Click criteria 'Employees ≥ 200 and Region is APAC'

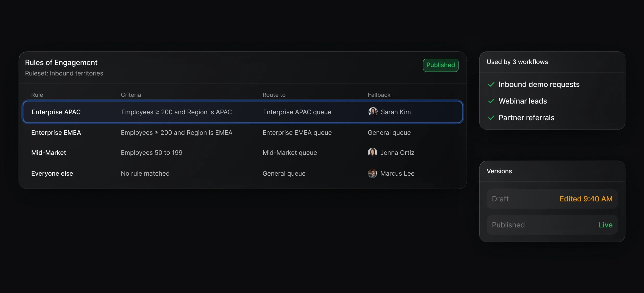pos(176,112)
